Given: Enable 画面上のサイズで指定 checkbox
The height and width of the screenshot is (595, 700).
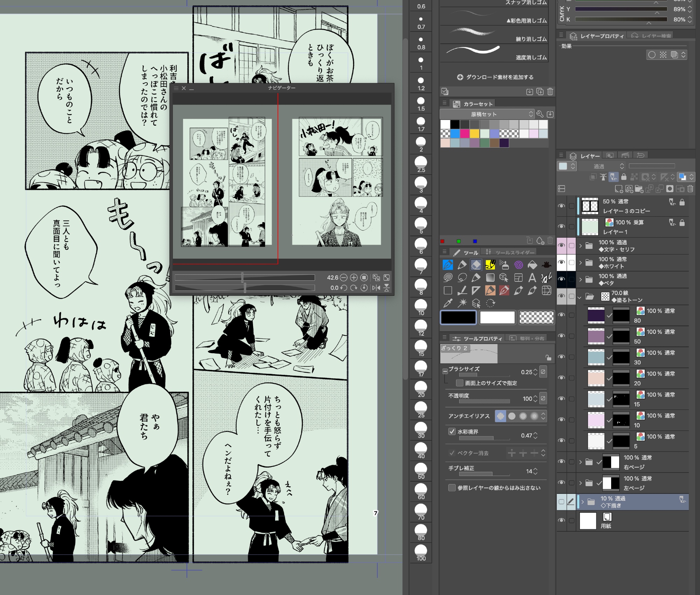Looking at the screenshot, I should click(x=460, y=383).
